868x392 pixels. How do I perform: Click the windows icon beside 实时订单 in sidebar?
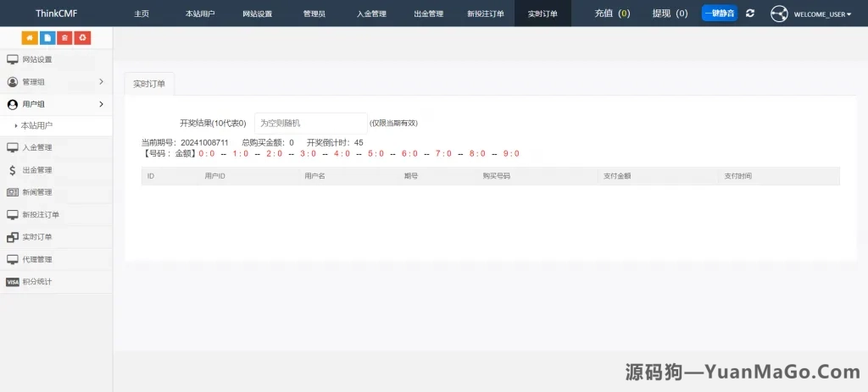click(12, 237)
